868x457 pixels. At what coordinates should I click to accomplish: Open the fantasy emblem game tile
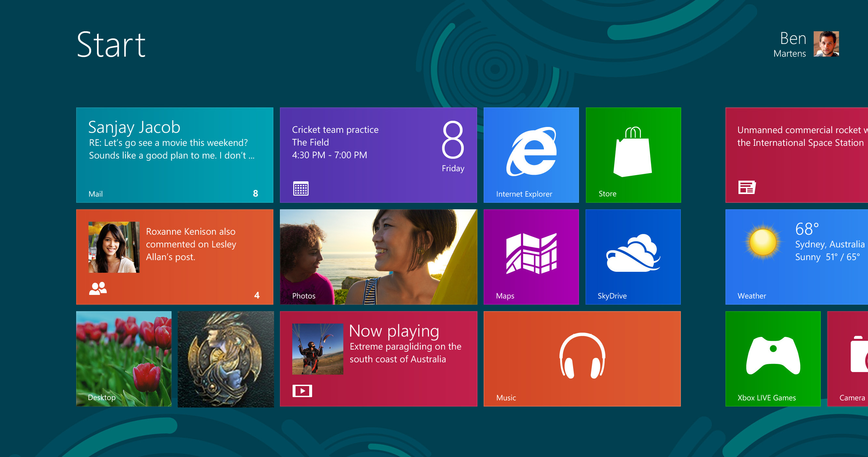[226, 359]
